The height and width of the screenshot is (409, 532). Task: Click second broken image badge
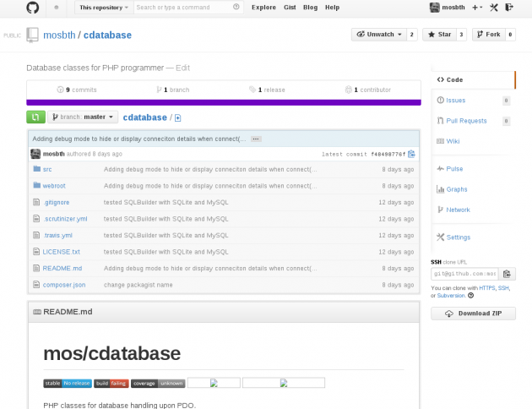pos(284,383)
